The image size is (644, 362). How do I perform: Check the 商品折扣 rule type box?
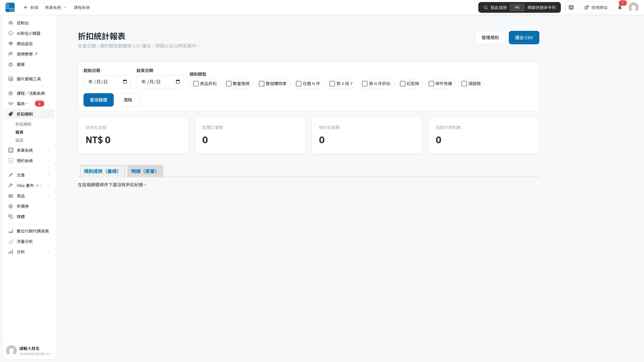196,83
